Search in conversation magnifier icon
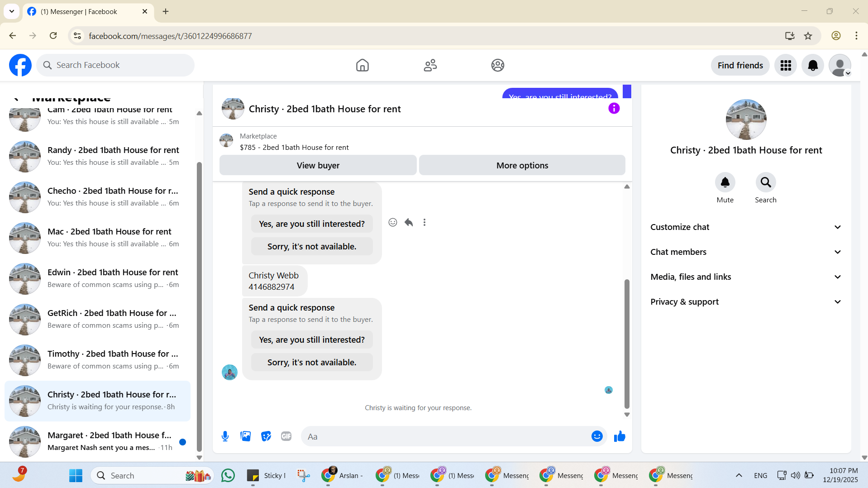The height and width of the screenshot is (488, 868). tap(766, 182)
